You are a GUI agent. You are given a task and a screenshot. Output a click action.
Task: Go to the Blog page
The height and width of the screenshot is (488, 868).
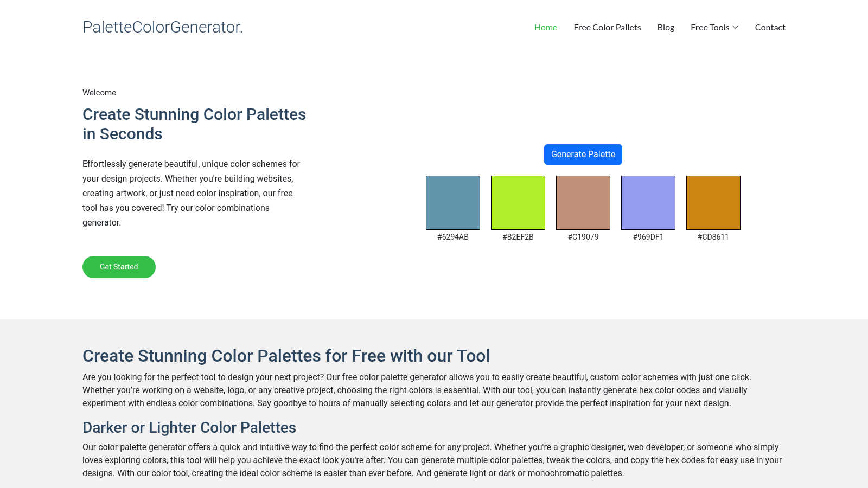coord(666,27)
